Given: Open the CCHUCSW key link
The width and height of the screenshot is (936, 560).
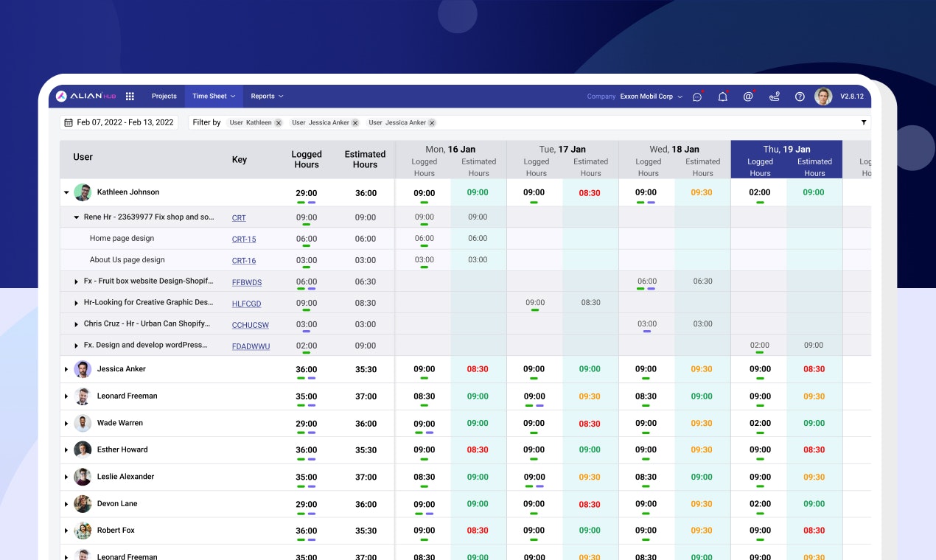Looking at the screenshot, I should tap(251, 325).
